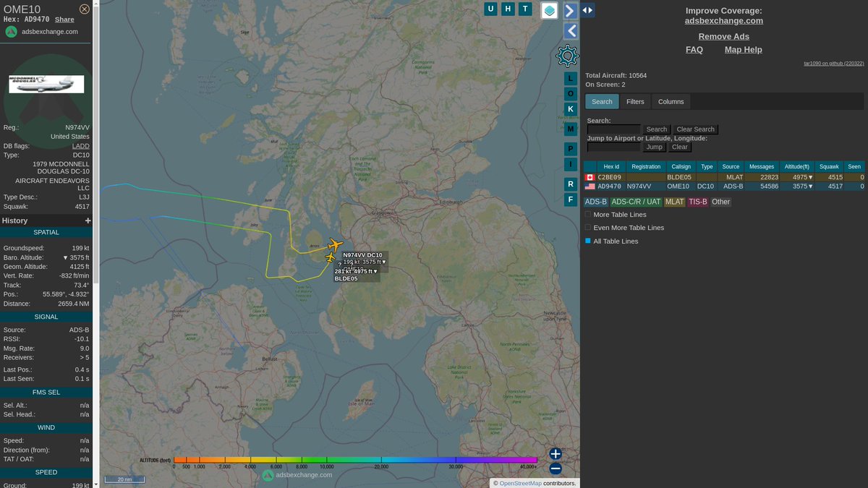Click the I map option button
Screen dimensions: 868x488
(x=571, y=165)
